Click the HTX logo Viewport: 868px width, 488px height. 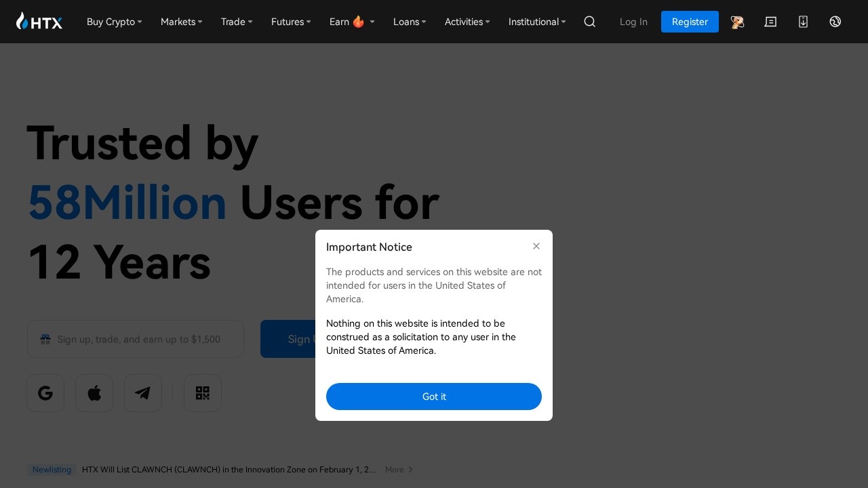pos(39,22)
